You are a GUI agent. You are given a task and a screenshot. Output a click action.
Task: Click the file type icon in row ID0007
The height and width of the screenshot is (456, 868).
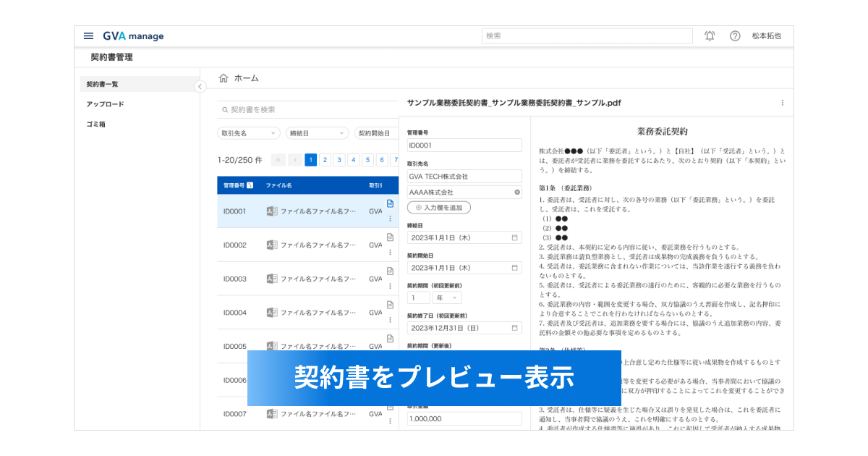coord(272,414)
